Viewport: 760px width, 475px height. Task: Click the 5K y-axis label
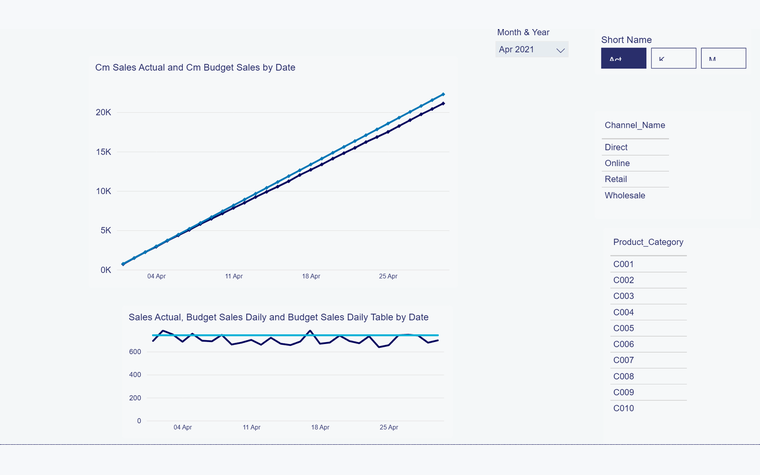point(106,231)
